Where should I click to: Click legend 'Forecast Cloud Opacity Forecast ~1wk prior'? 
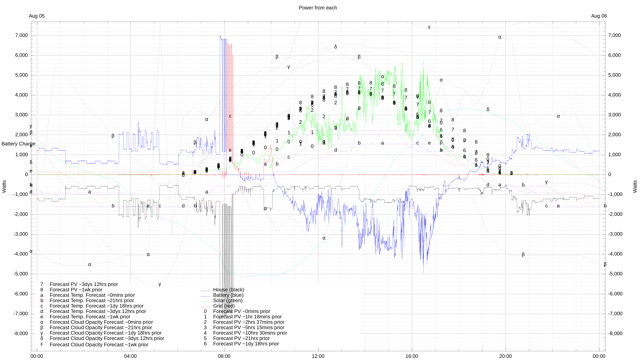tap(99, 345)
